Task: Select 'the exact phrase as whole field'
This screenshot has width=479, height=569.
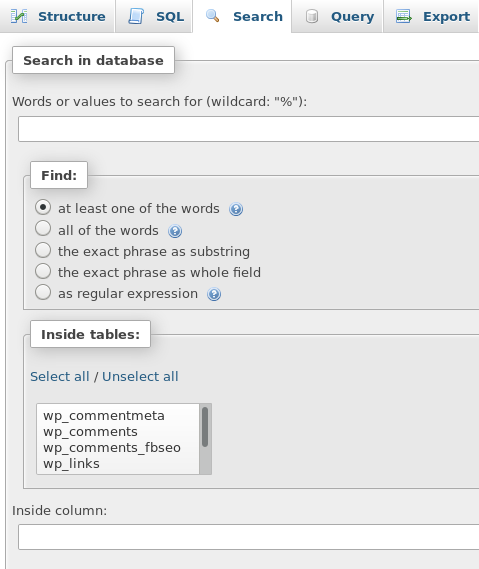Action: click(43, 271)
